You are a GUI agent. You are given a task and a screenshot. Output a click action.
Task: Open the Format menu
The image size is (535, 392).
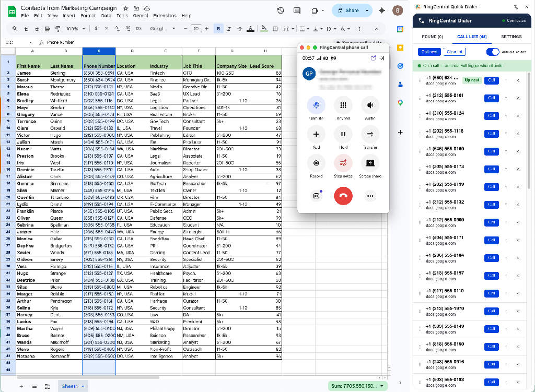pos(88,16)
